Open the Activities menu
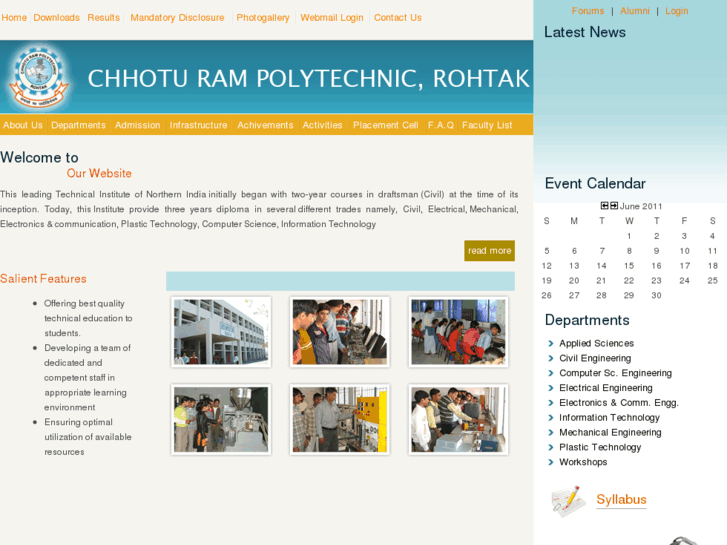Screen dimensions: 727x545 (x=322, y=125)
